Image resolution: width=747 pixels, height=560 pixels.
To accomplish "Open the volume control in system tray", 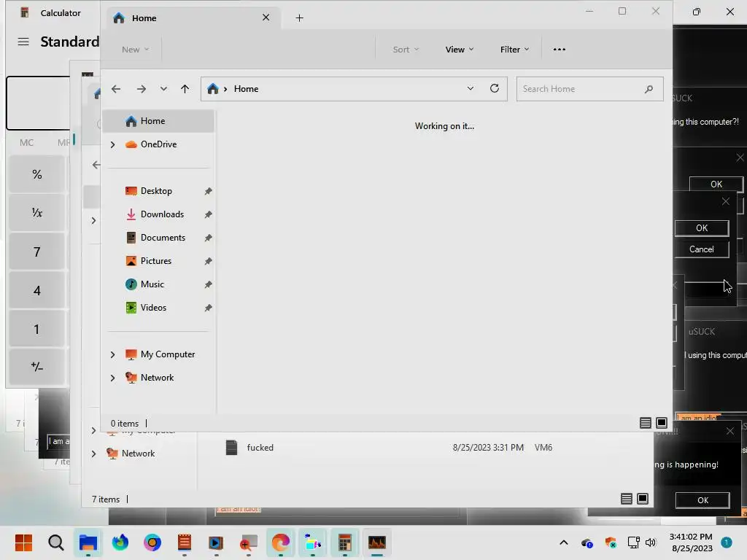I will pyautogui.click(x=650, y=542).
